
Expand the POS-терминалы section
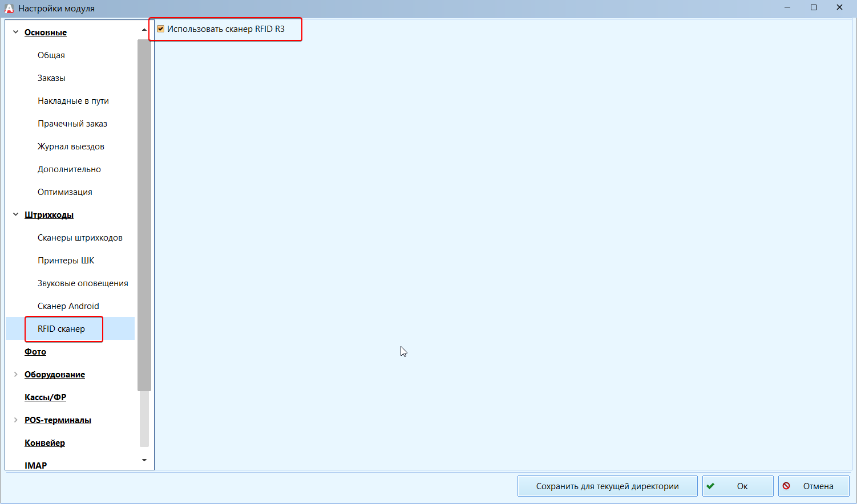coord(15,420)
